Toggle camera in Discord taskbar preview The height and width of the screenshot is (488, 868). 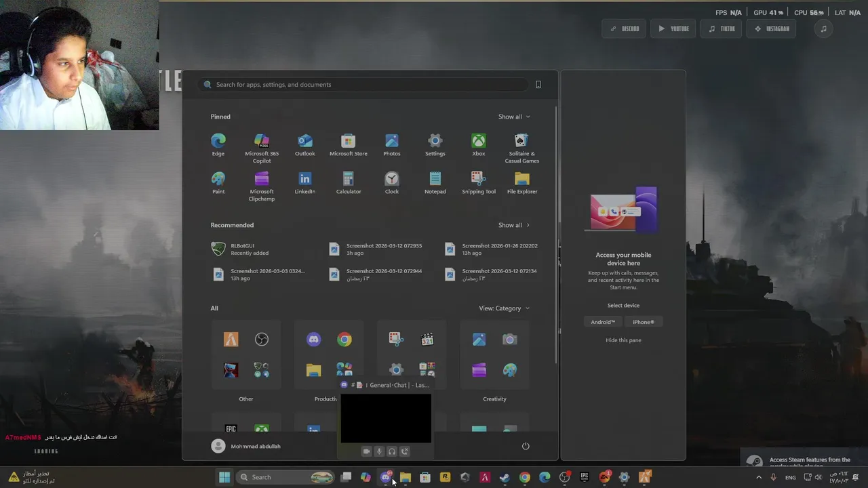[x=366, y=451]
